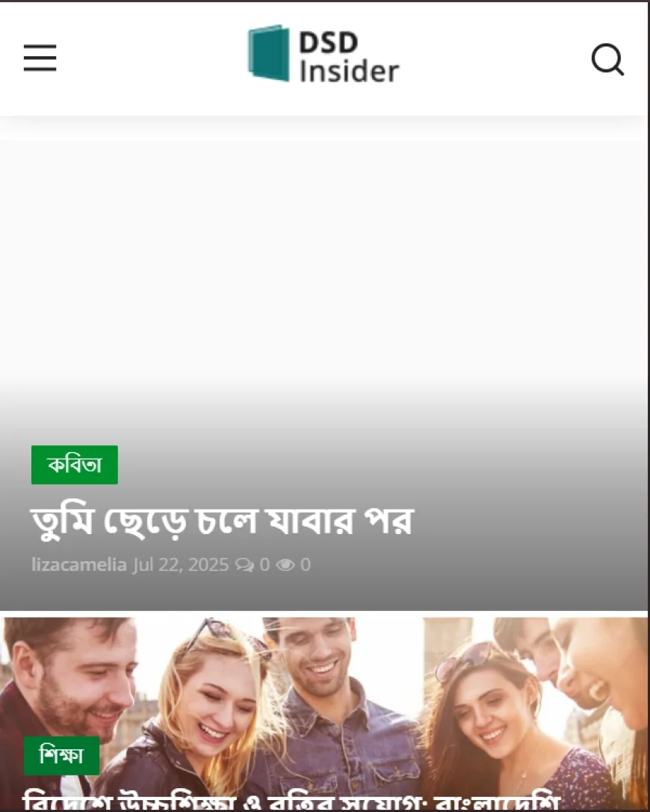Click the comments speech bubble icon

click(244, 565)
